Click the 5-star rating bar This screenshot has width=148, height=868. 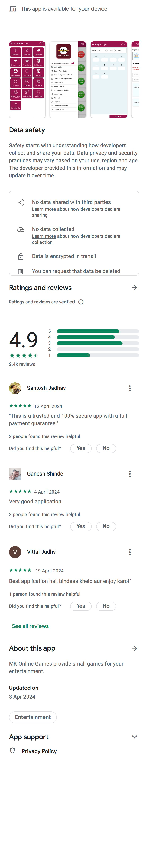click(98, 331)
